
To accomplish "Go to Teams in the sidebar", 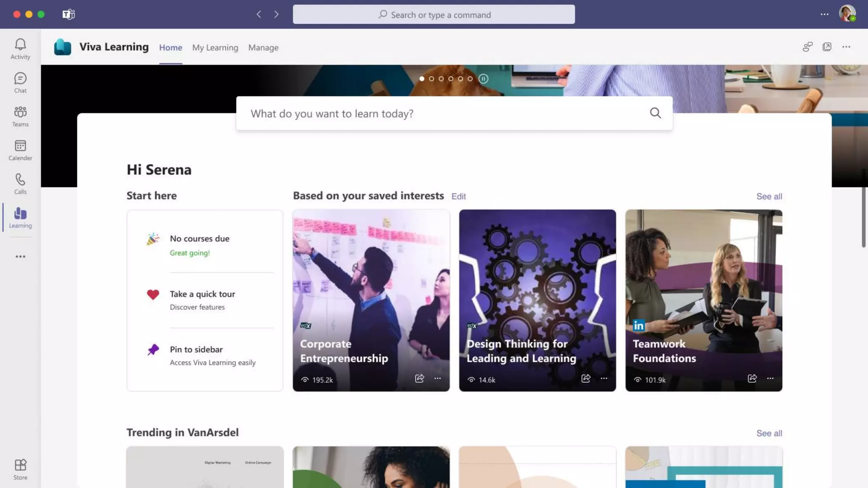I will (20, 116).
